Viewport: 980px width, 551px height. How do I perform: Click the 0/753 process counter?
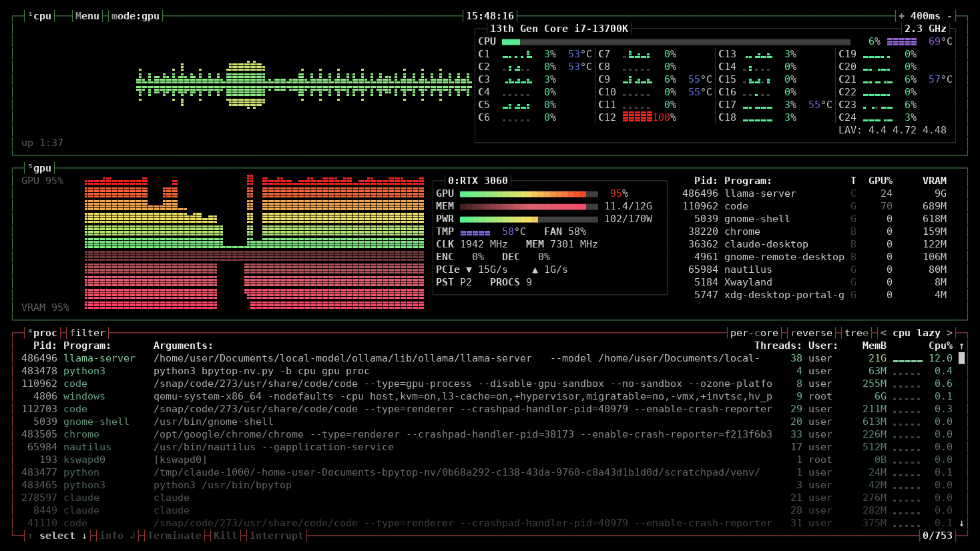(937, 536)
